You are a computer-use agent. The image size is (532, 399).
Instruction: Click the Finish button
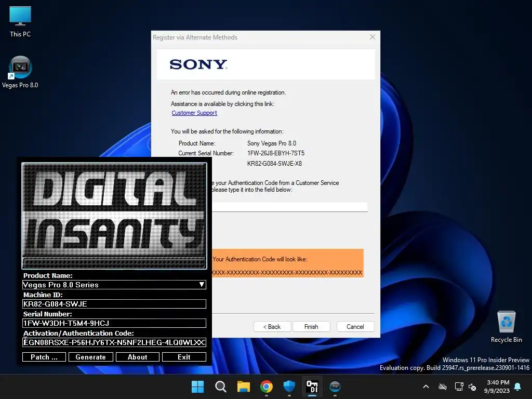pyautogui.click(x=311, y=327)
